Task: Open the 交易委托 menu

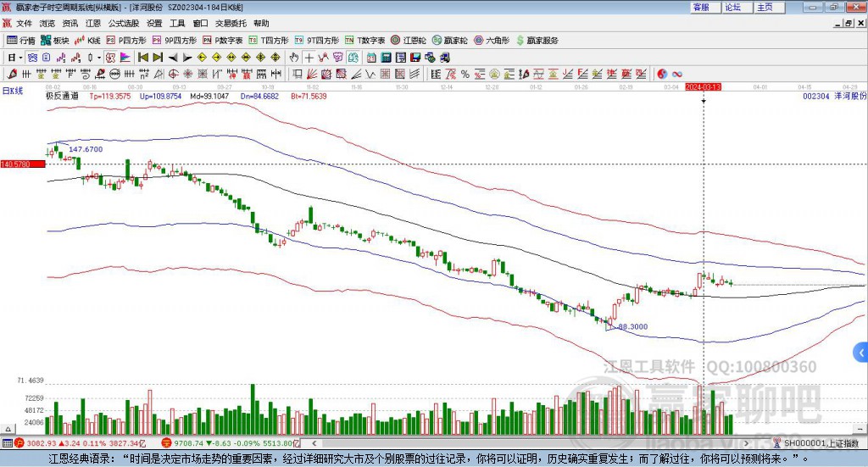Action: click(x=231, y=23)
